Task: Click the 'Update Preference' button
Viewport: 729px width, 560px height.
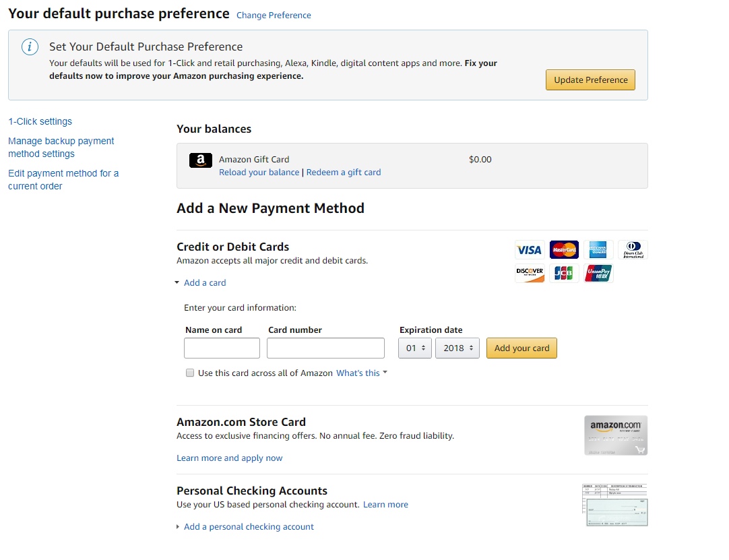Action: pos(590,80)
